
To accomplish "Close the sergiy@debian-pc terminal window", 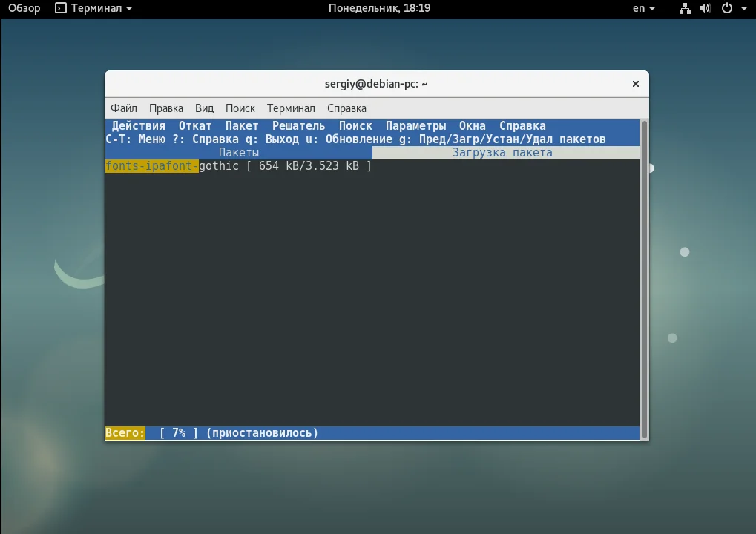I will (x=636, y=84).
